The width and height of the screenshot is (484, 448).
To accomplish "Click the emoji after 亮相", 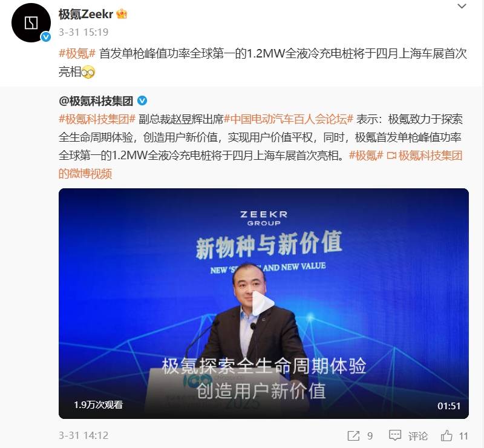I will coord(88,72).
